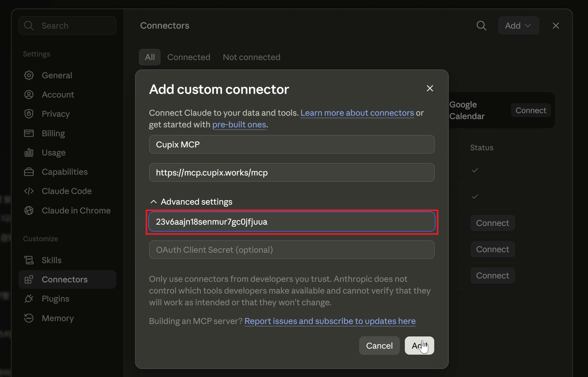Click the Capabilities briefcase icon
The height and width of the screenshot is (377, 588).
click(29, 172)
